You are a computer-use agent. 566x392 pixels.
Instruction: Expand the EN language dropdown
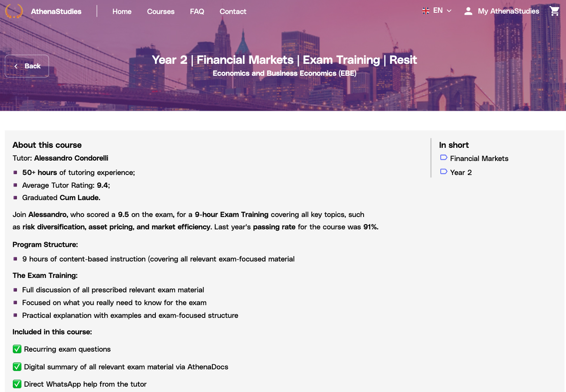pyautogui.click(x=438, y=11)
